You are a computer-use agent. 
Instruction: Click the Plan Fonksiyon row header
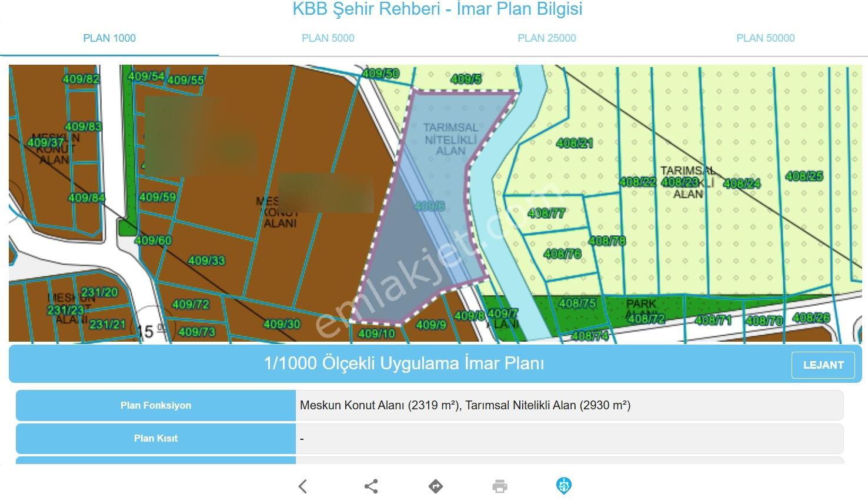[156, 405]
